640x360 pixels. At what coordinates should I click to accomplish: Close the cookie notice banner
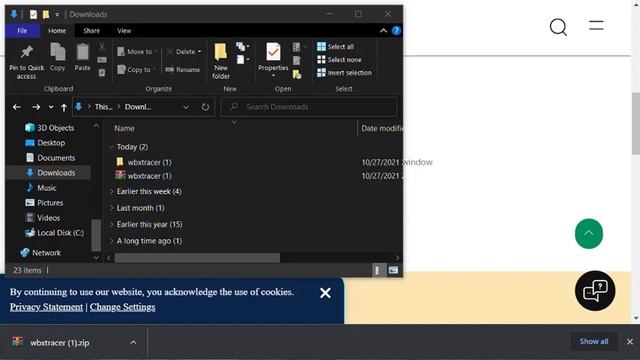pos(325,293)
